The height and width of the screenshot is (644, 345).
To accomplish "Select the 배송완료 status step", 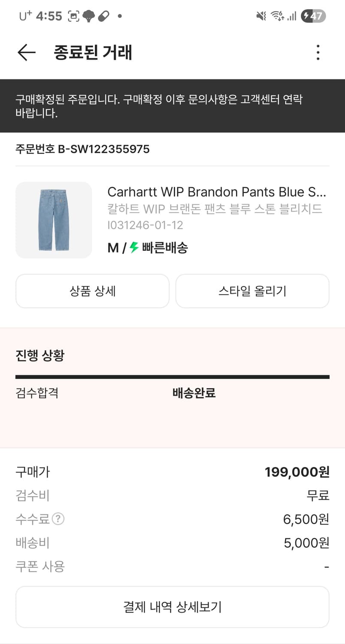I will click(194, 393).
